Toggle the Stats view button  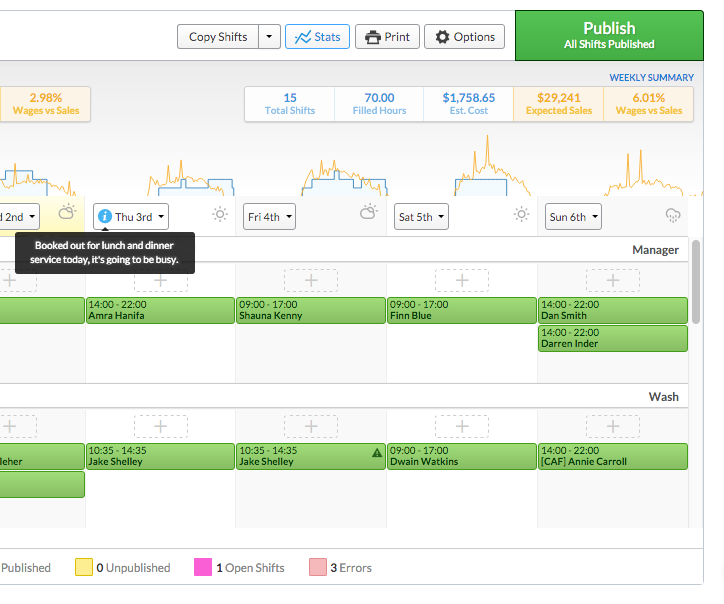click(316, 37)
